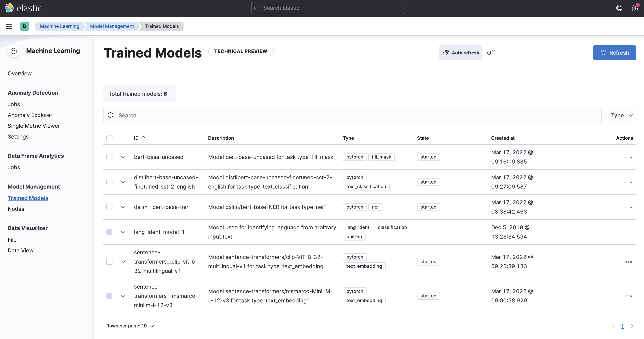Open the hamburger navigation menu
This screenshot has height=339, width=644.
pos(9,26)
